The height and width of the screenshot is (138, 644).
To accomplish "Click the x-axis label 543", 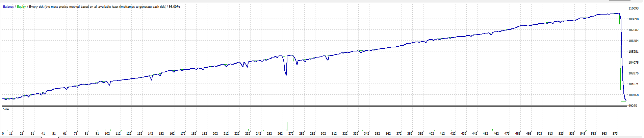I will click(x=583, y=134).
